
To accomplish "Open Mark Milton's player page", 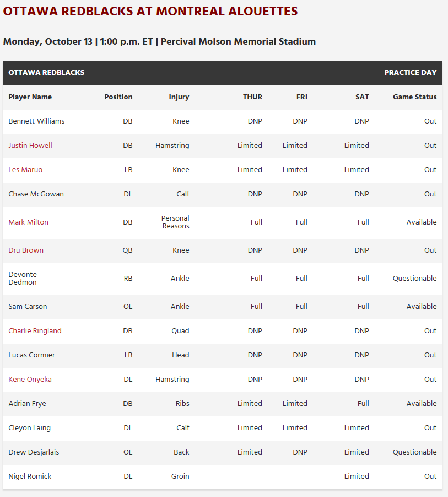I will point(29,222).
